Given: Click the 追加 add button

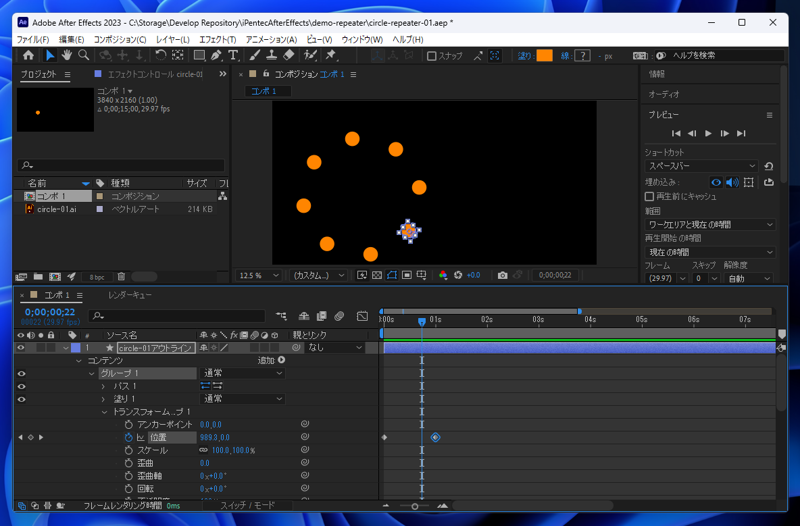Looking at the screenshot, I should [x=281, y=360].
